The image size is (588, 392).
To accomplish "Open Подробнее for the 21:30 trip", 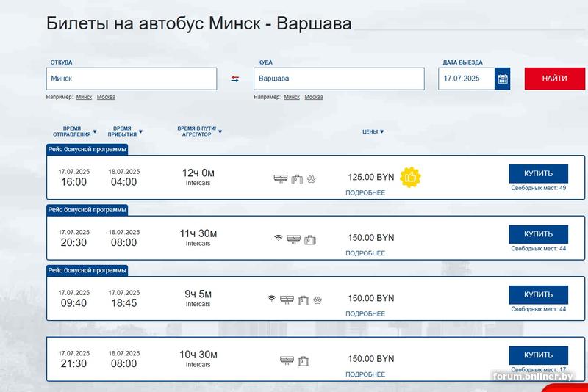I will pos(365,374).
